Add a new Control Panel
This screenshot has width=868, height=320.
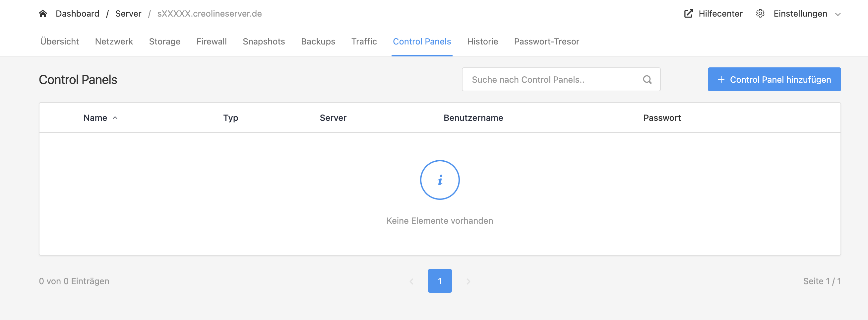(774, 80)
